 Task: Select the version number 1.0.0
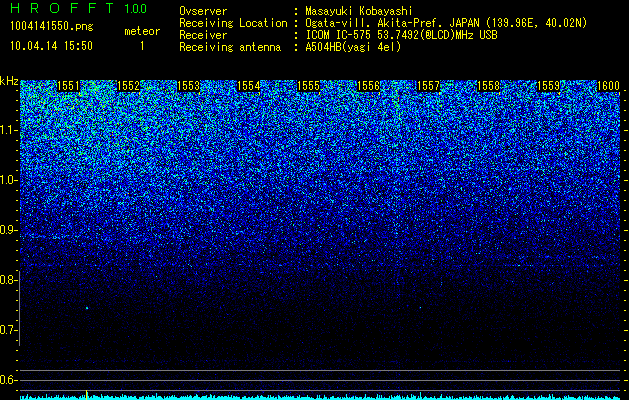coord(136,9)
